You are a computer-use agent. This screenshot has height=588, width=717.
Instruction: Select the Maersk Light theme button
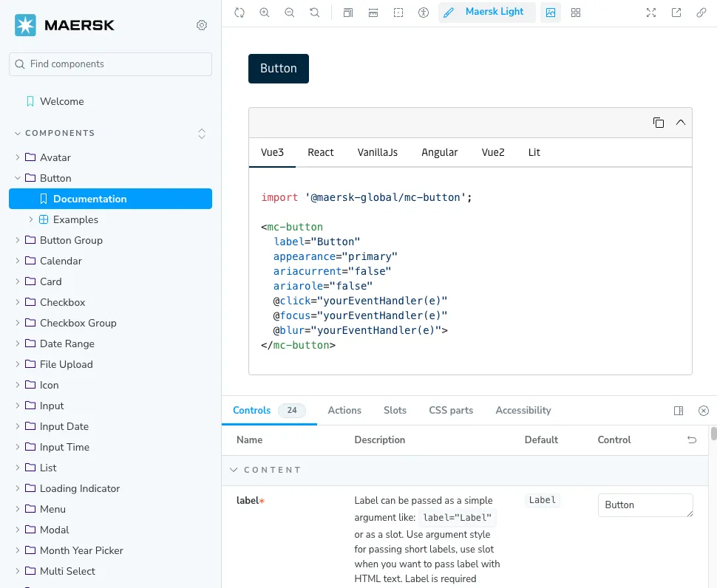[x=487, y=12]
